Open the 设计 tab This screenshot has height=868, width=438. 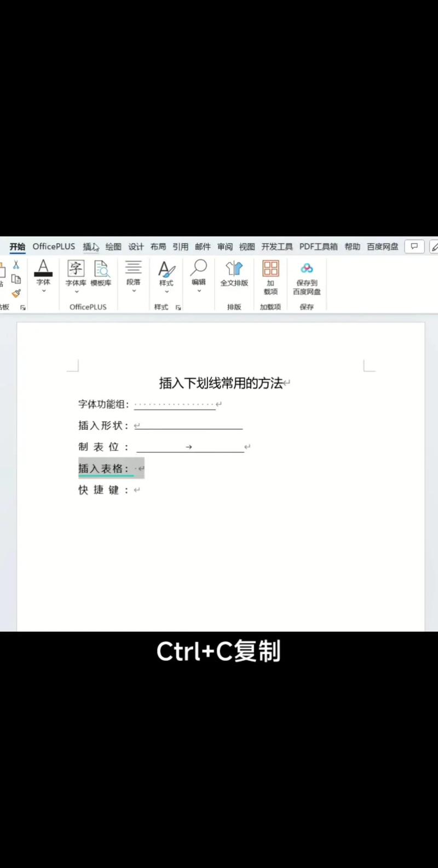(136, 247)
